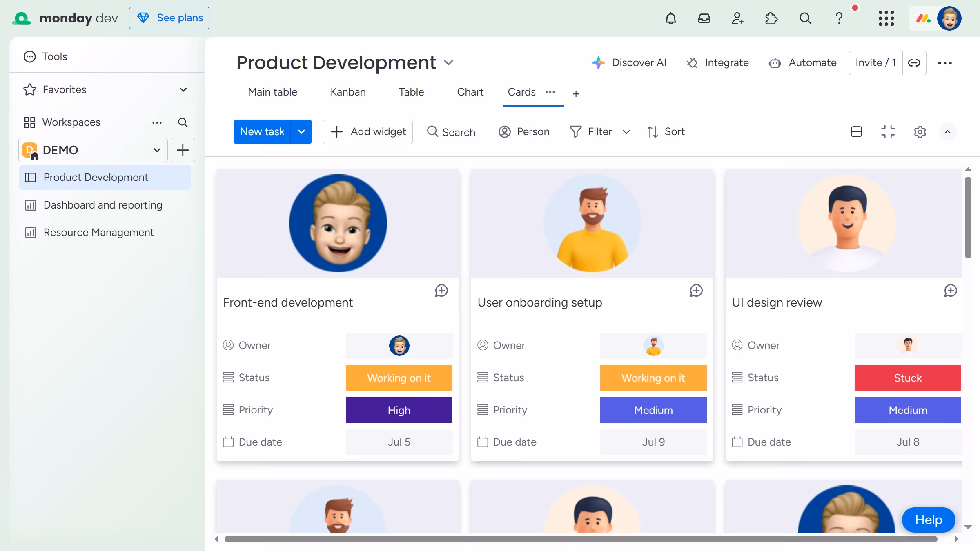This screenshot has height=551, width=980.
Task: Switch to the Kanban tab
Action: pos(348,92)
